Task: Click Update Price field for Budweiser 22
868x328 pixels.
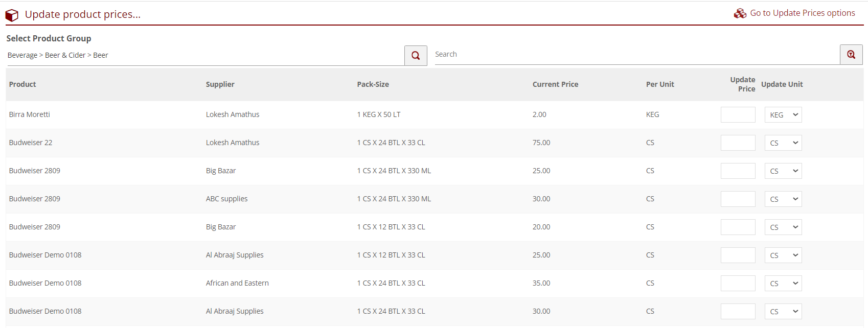Action: tap(738, 143)
